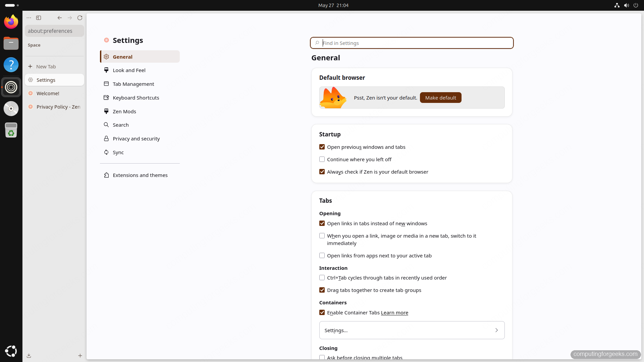Reload the current page
644x362 pixels.
pos(80,18)
